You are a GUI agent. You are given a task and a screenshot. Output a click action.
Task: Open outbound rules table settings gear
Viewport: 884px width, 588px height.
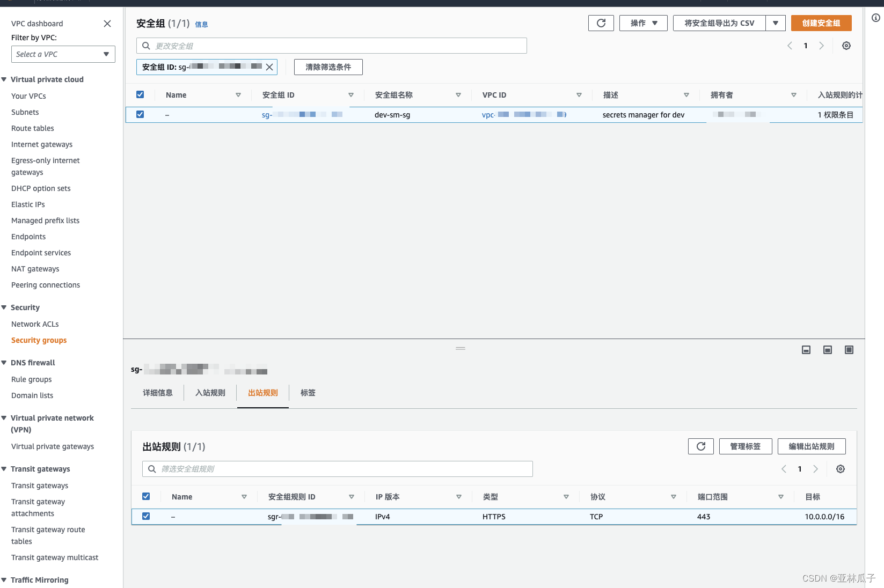[x=841, y=469]
